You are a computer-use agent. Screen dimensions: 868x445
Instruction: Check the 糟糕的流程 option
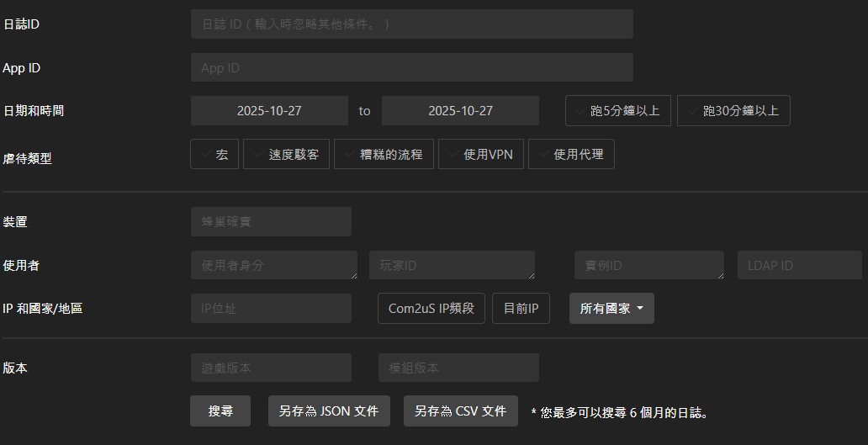pyautogui.click(x=383, y=155)
